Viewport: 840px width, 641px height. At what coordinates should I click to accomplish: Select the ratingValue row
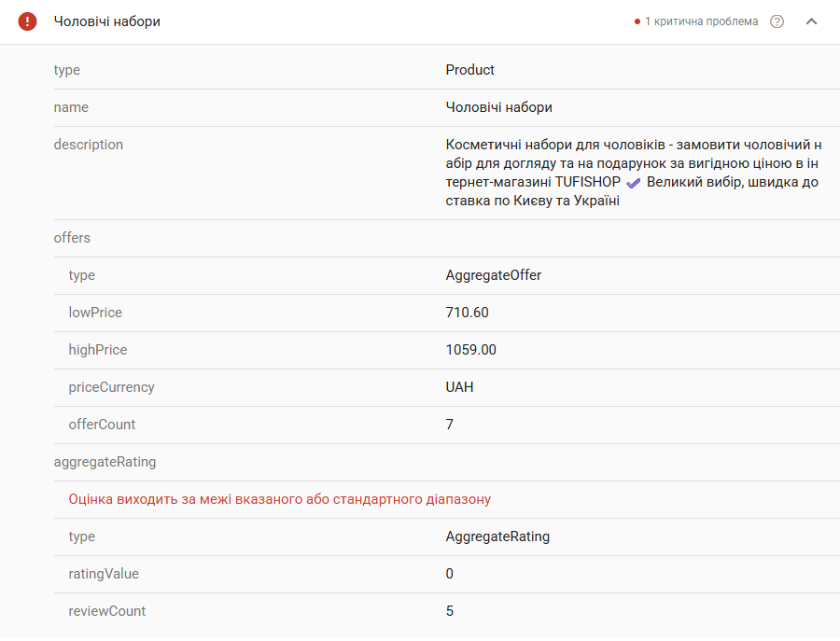click(447, 574)
